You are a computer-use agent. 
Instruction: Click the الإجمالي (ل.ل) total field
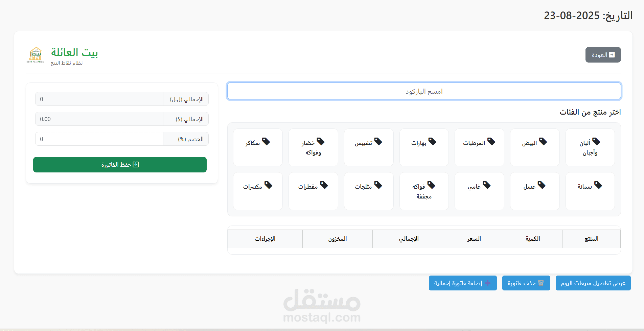[99, 99]
